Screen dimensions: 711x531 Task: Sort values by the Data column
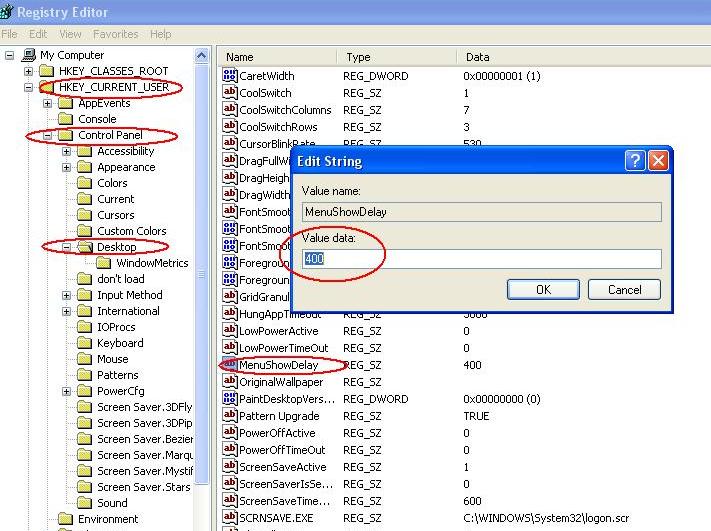point(584,57)
